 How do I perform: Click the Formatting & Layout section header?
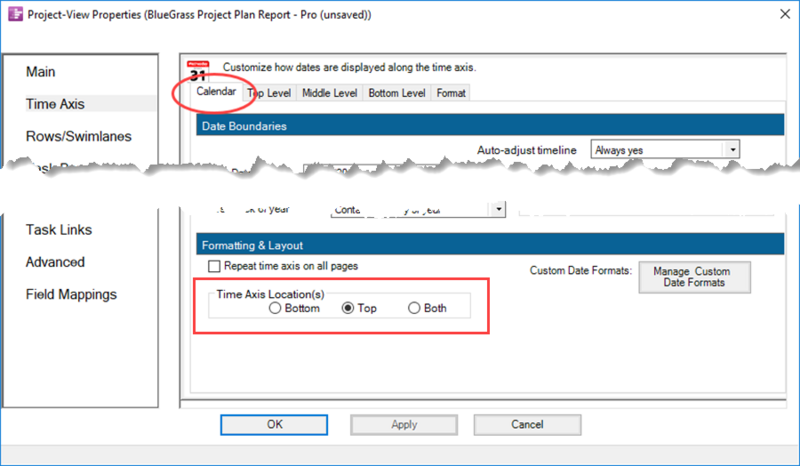coord(490,244)
